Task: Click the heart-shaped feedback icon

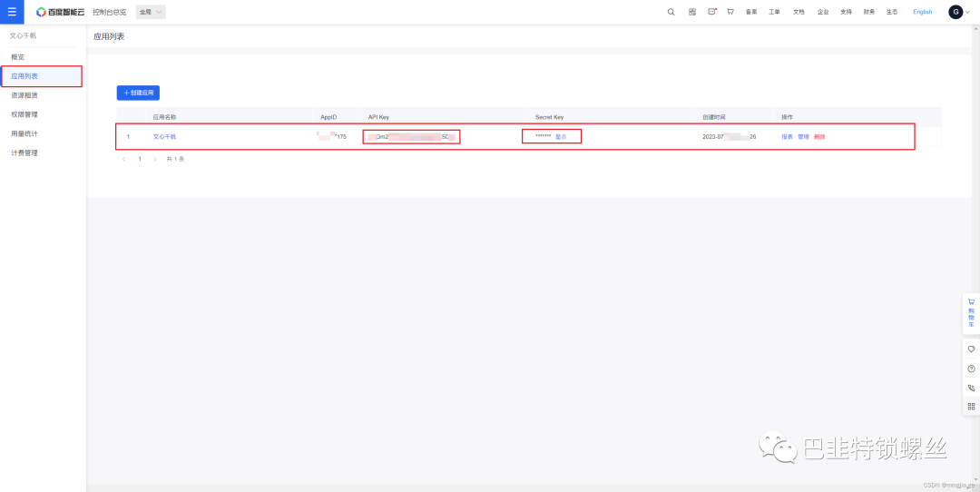Action: 971,349
